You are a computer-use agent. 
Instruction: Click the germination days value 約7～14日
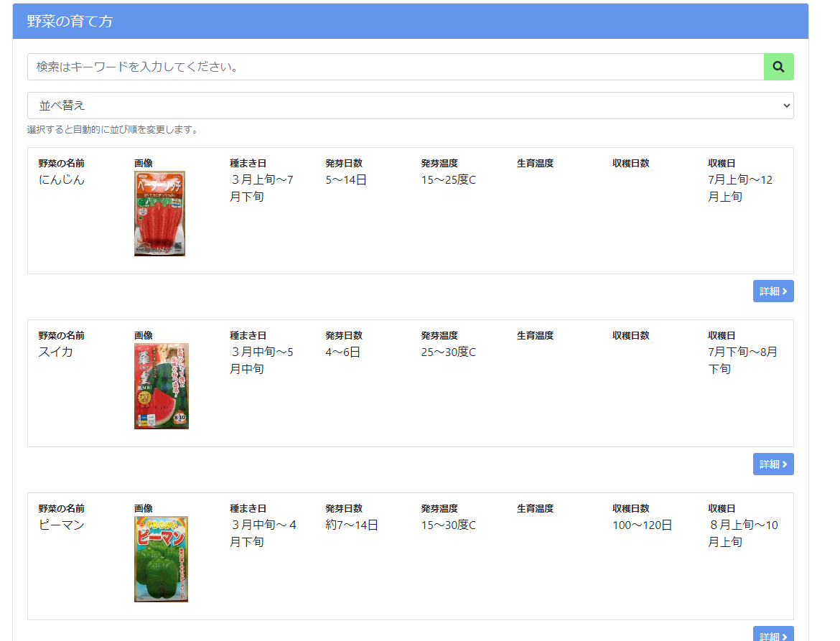[x=352, y=525]
